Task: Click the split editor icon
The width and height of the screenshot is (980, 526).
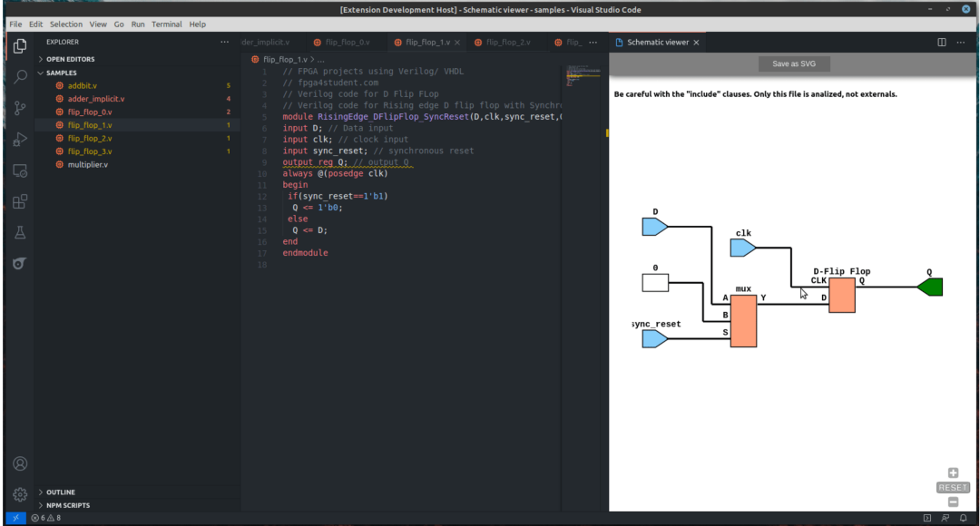Action: pyautogui.click(x=942, y=43)
